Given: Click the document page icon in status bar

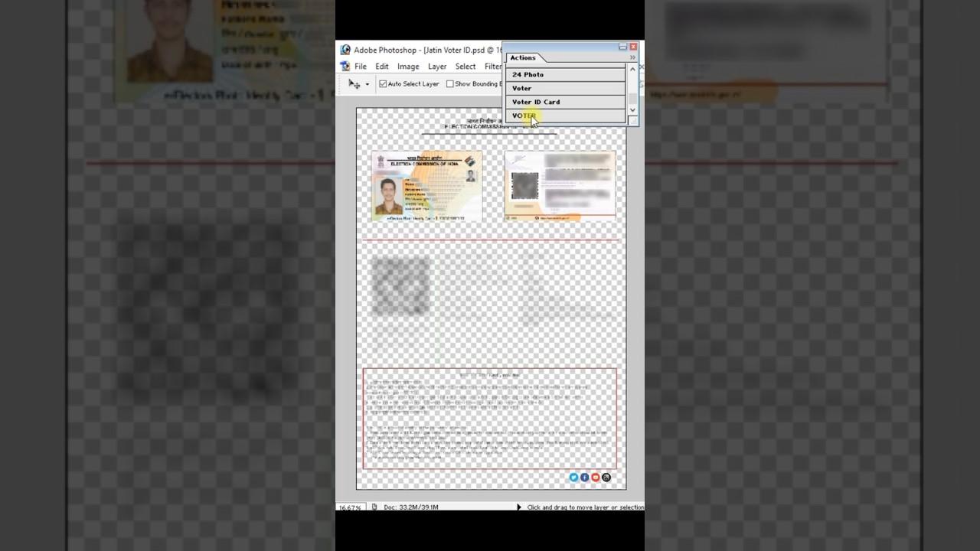Looking at the screenshot, I should 374,507.
